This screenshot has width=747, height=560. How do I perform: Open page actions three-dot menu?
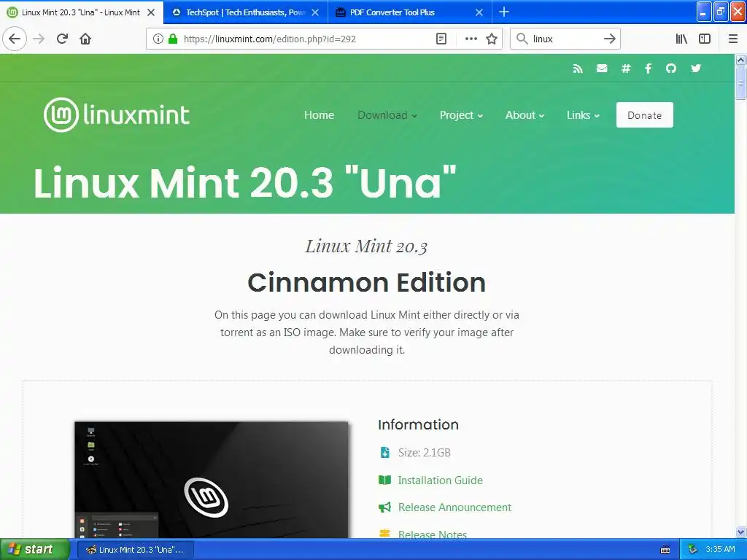(471, 39)
